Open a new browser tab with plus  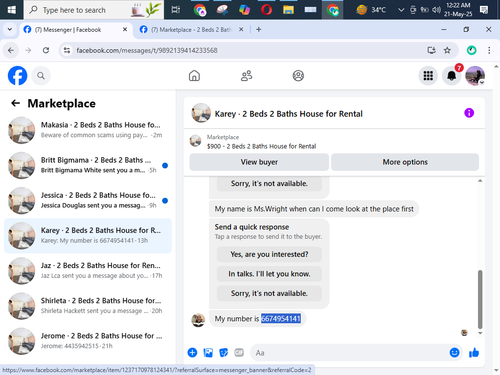click(x=259, y=29)
